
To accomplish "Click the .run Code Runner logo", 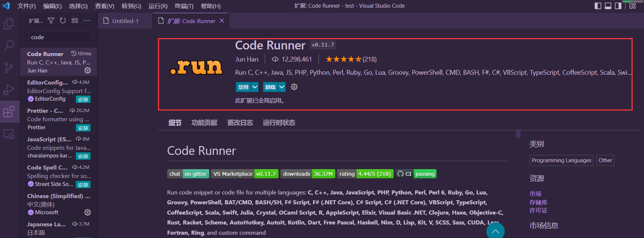I will 196,67.
